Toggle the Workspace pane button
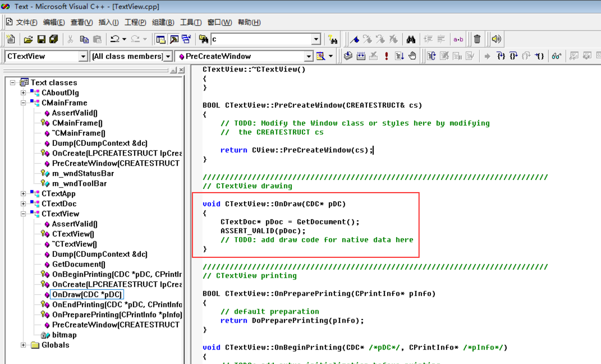The image size is (601, 364). click(161, 39)
